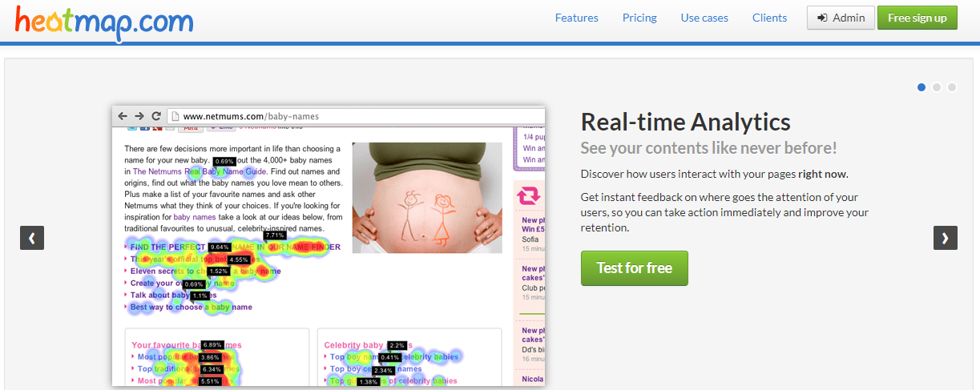Image resolution: width=980 pixels, height=390 pixels.
Task: Click the Free sign up button
Action: pyautogui.click(x=917, y=18)
